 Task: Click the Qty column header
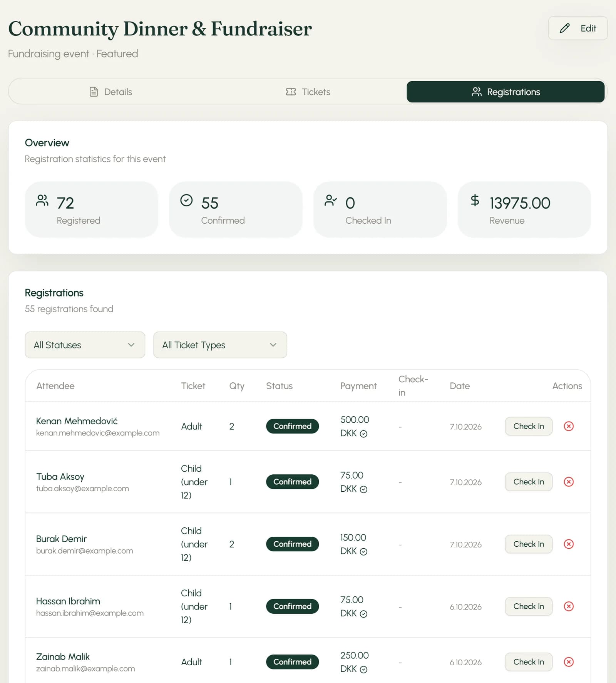point(237,386)
